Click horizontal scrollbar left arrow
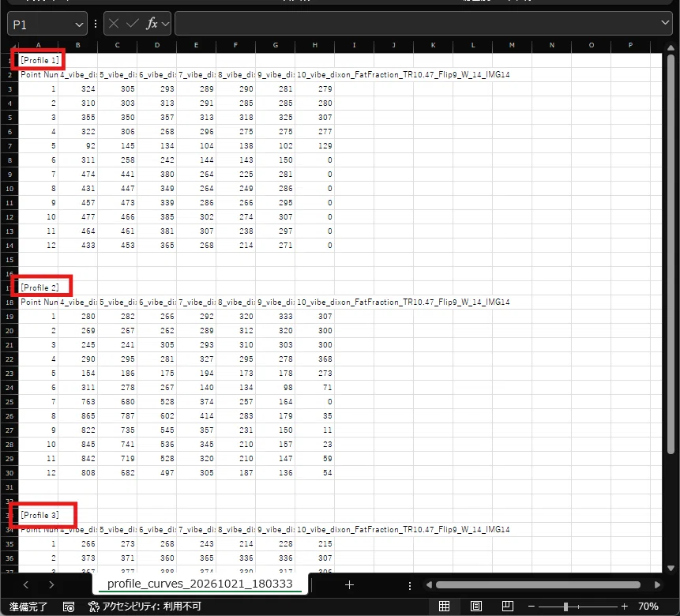 tap(429, 584)
